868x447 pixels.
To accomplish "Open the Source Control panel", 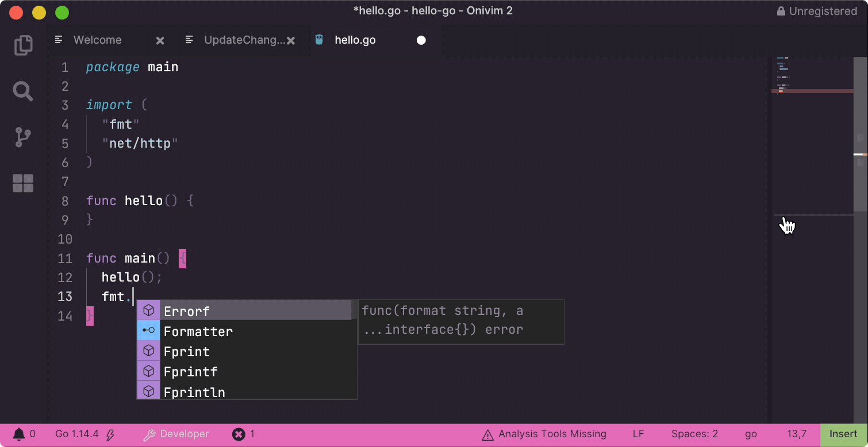I will (x=23, y=137).
